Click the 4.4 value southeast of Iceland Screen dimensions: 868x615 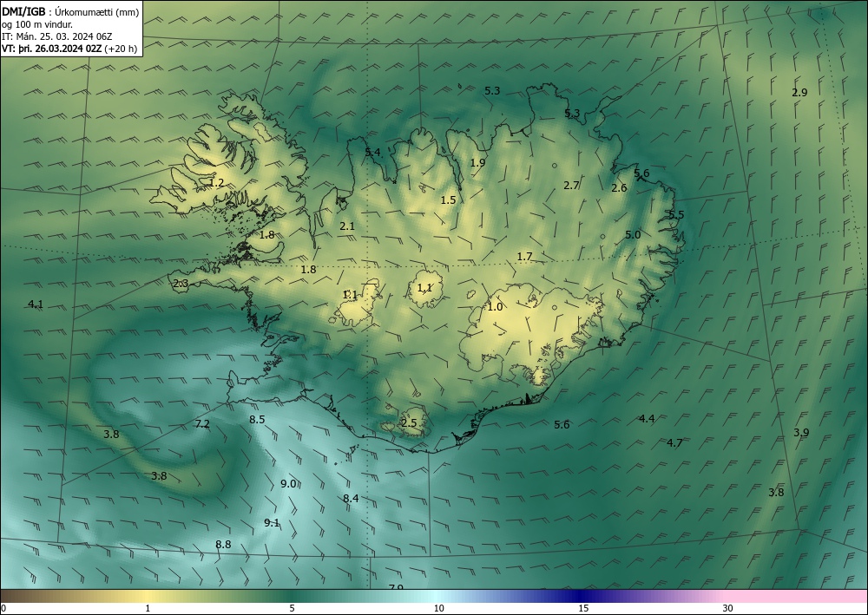(647, 419)
